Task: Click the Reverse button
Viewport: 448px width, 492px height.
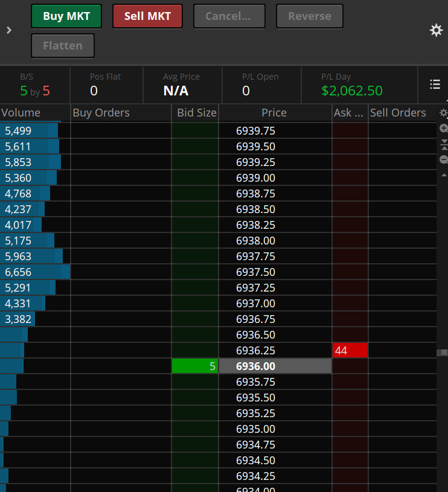Action: click(310, 16)
